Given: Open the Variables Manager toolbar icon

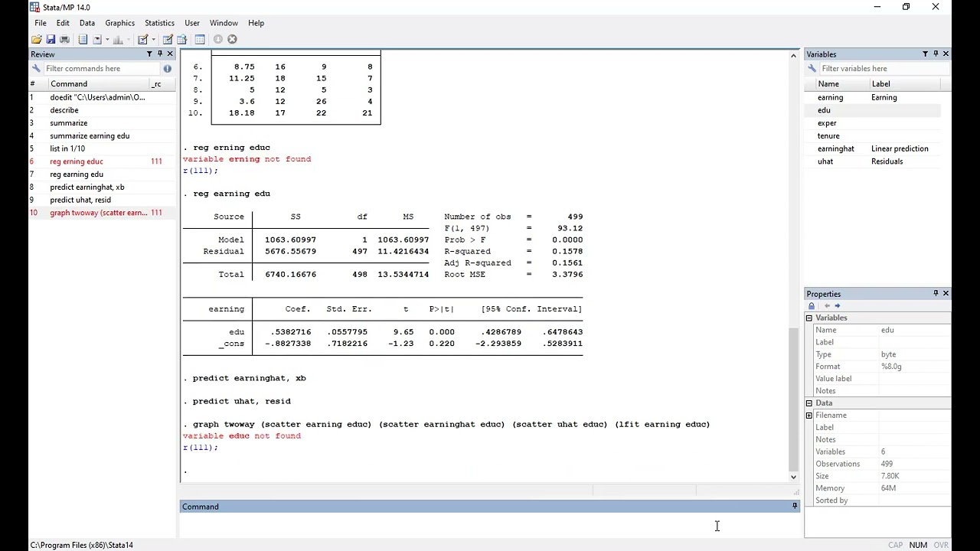Looking at the screenshot, I should (200, 39).
